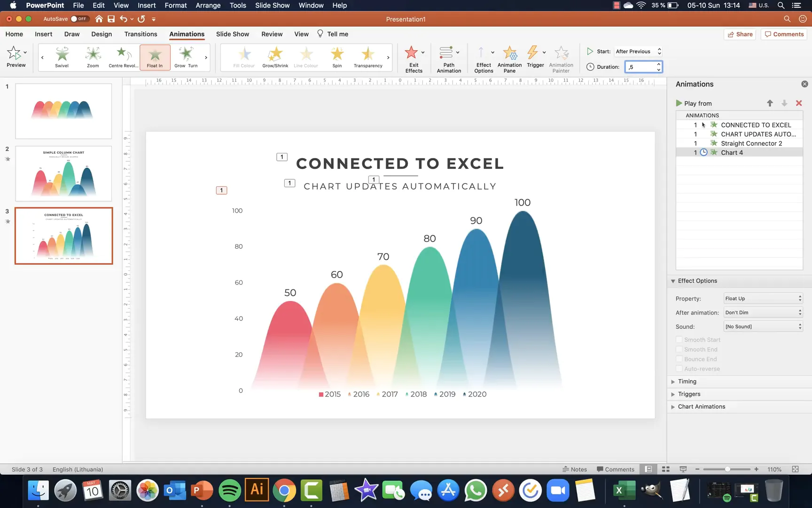The width and height of the screenshot is (812, 508).
Task: Click the Path Animation icon
Action: (448, 59)
